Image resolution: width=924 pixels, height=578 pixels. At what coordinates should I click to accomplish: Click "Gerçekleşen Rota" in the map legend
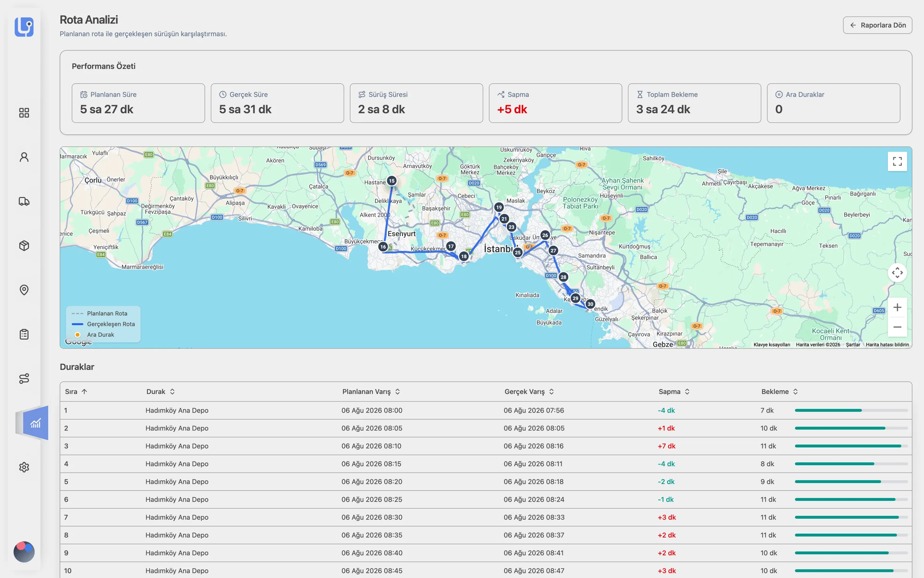[x=111, y=324]
